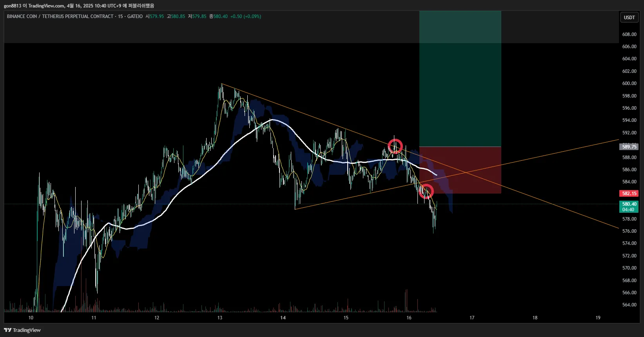This screenshot has height=337, width=644.
Task: Click the 570.00 price axis label
Action: (x=629, y=268)
